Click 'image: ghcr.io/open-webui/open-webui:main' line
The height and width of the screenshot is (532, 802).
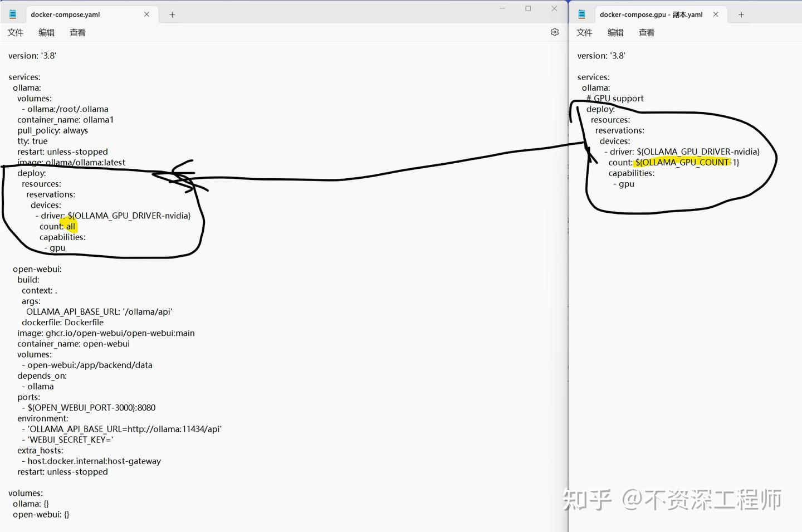point(106,333)
